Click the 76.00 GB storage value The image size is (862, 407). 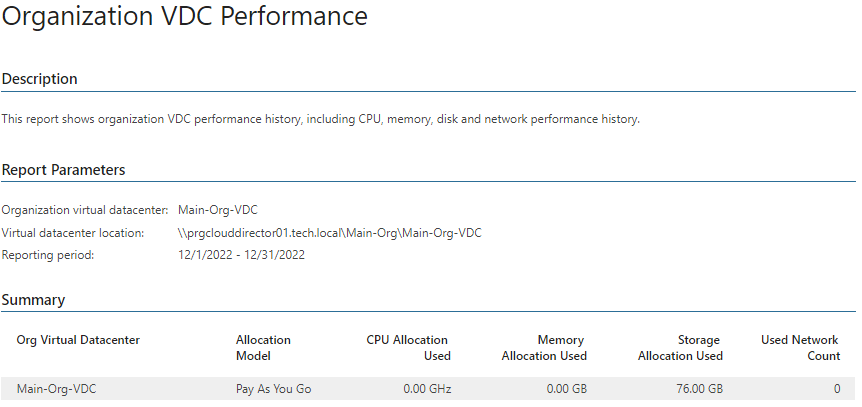(699, 389)
